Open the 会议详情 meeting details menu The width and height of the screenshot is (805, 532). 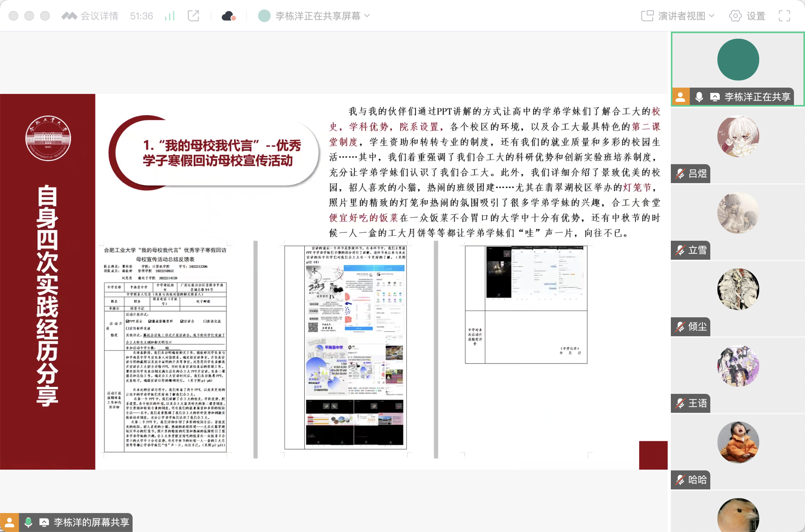coord(99,16)
